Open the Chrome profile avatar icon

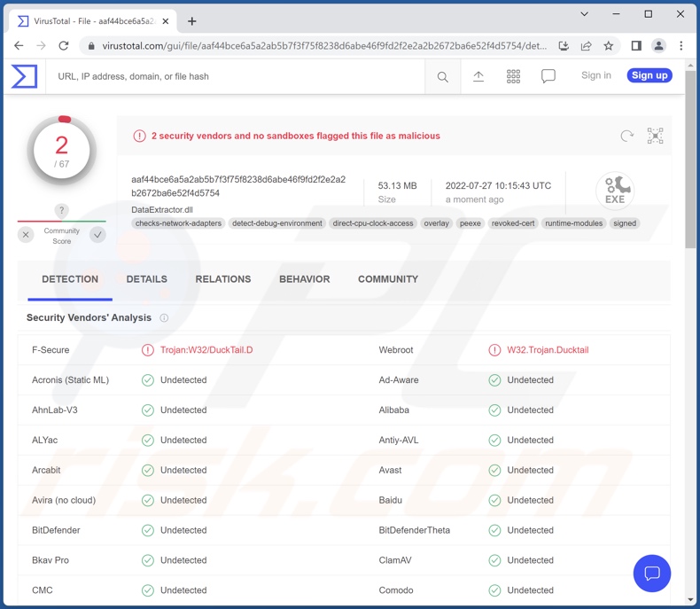658,45
